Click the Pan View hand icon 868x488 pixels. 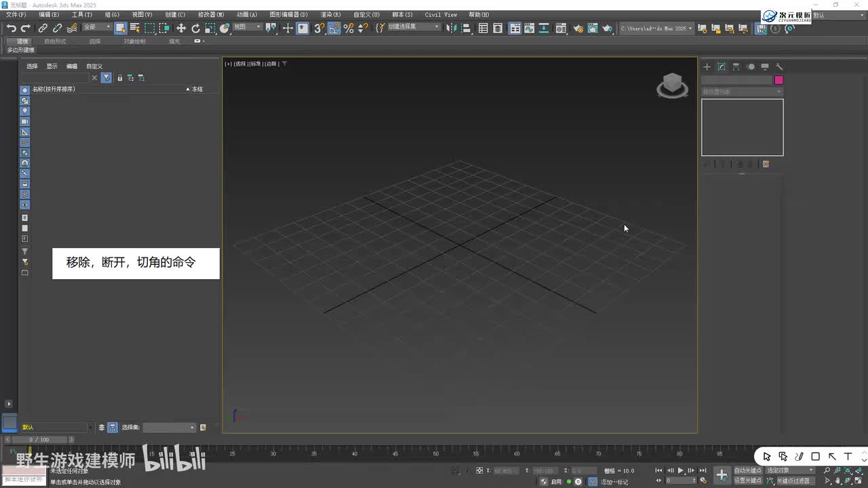838,481
